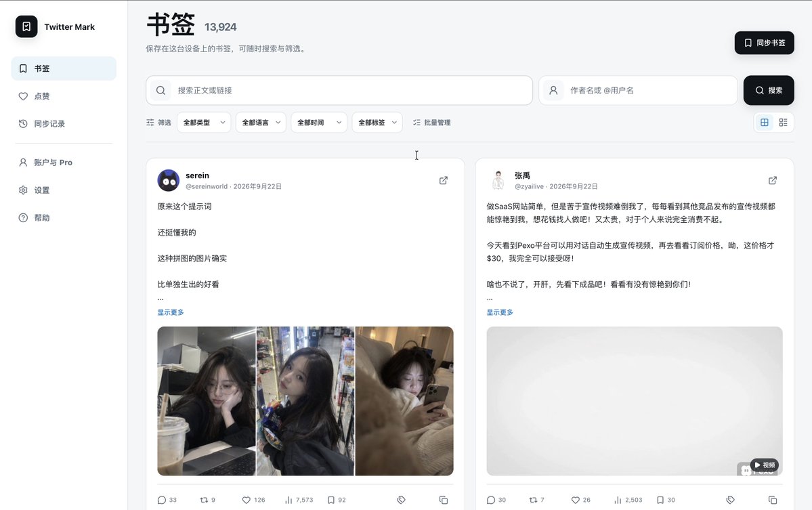Open the 全部标签 dropdown filter

click(x=377, y=122)
